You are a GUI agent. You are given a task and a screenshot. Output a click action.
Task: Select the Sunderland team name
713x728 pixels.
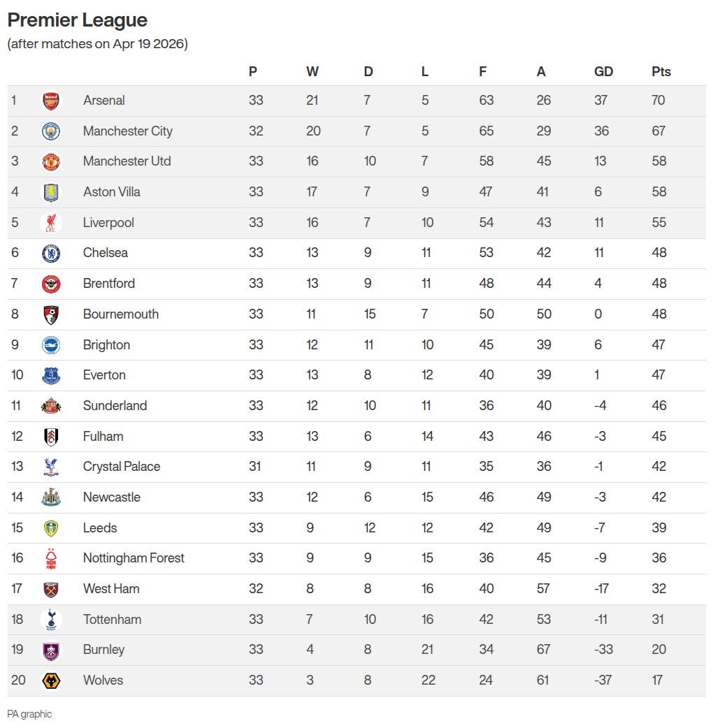pyautogui.click(x=115, y=406)
